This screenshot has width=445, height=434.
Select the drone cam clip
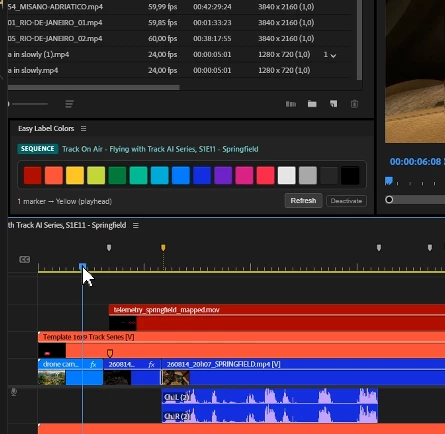click(70, 372)
